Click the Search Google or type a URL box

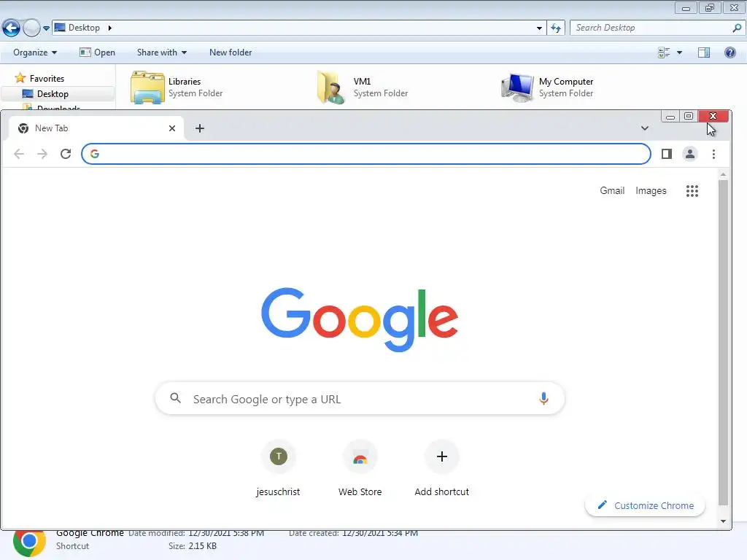pos(360,399)
